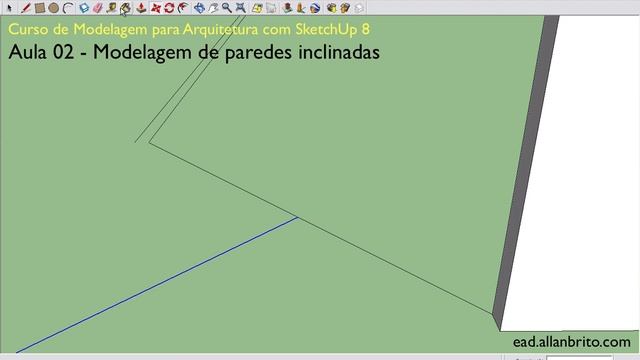Select the blue highlighted edge line
The width and height of the screenshot is (640, 360).
coord(157,285)
